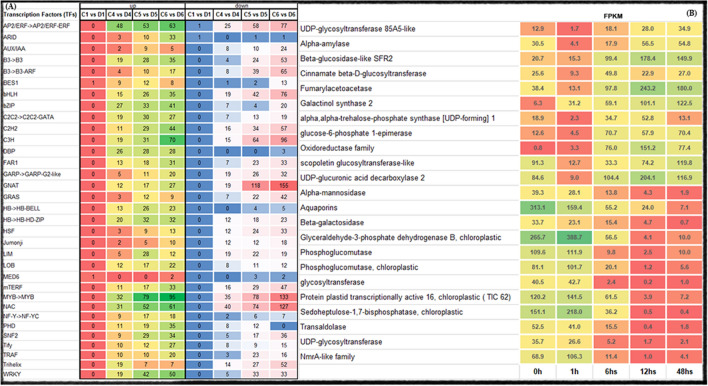
Task: Select the Galactinol synthase 2 label
Action: click(336, 103)
